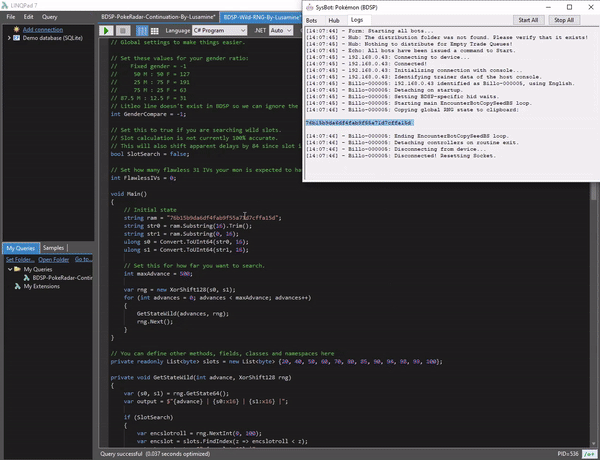
Task: Collapse the My Queries folder
Action: point(10,269)
